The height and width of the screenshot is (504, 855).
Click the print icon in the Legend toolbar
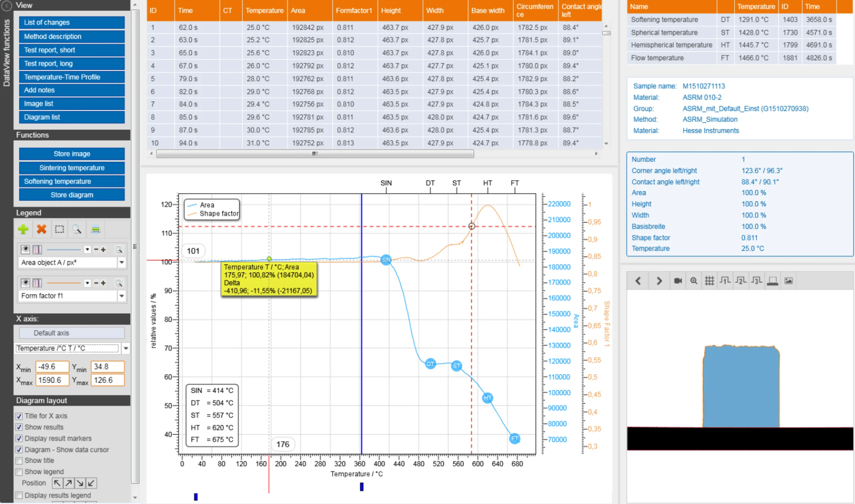[96, 229]
